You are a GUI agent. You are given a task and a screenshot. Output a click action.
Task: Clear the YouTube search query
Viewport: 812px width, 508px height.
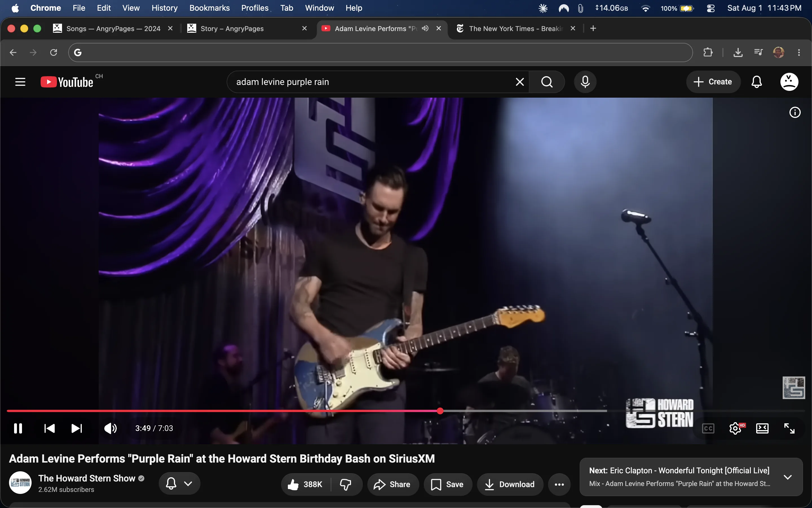[519, 82]
